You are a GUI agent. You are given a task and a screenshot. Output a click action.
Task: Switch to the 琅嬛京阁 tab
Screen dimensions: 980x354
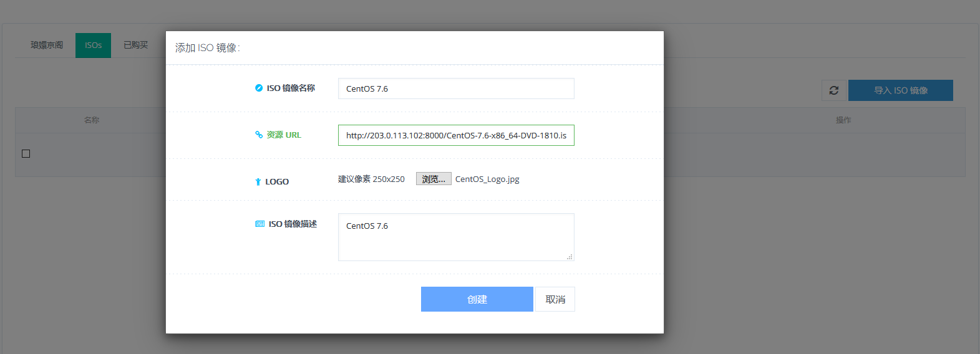(47, 45)
